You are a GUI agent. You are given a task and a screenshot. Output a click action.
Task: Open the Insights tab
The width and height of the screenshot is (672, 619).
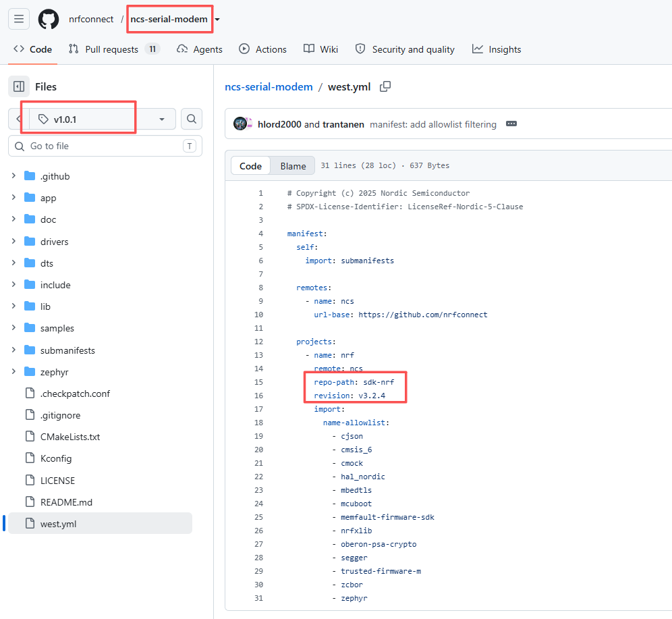pos(497,49)
